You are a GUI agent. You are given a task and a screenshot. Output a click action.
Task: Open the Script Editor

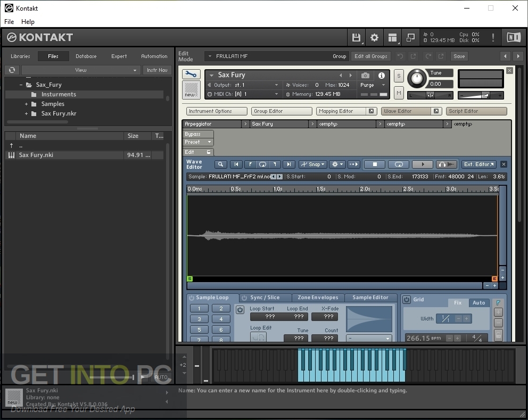point(476,111)
